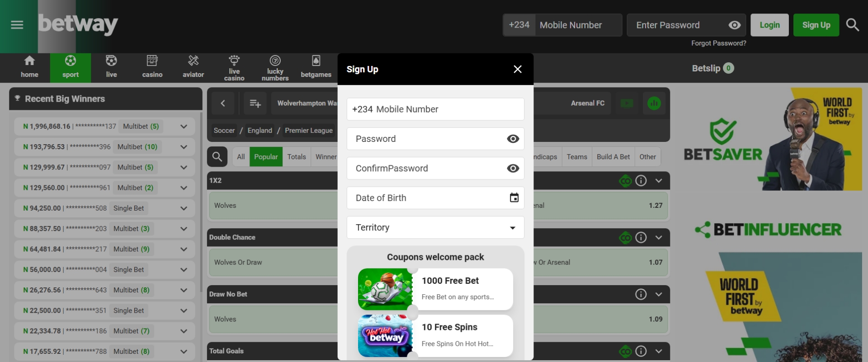Show info for Double Chance market
Viewport: 868px width, 362px height.
pyautogui.click(x=641, y=238)
